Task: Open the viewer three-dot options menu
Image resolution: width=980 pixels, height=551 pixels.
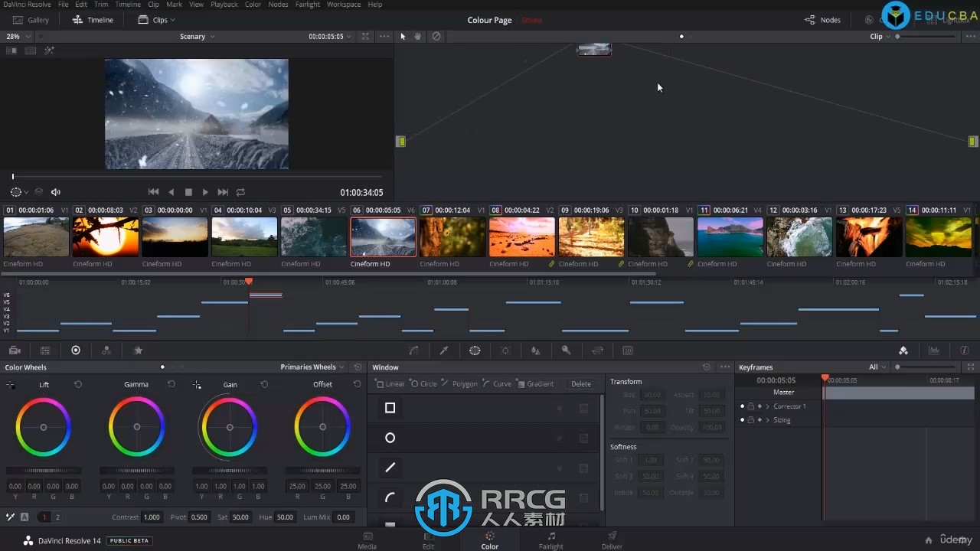Action: [x=384, y=37]
